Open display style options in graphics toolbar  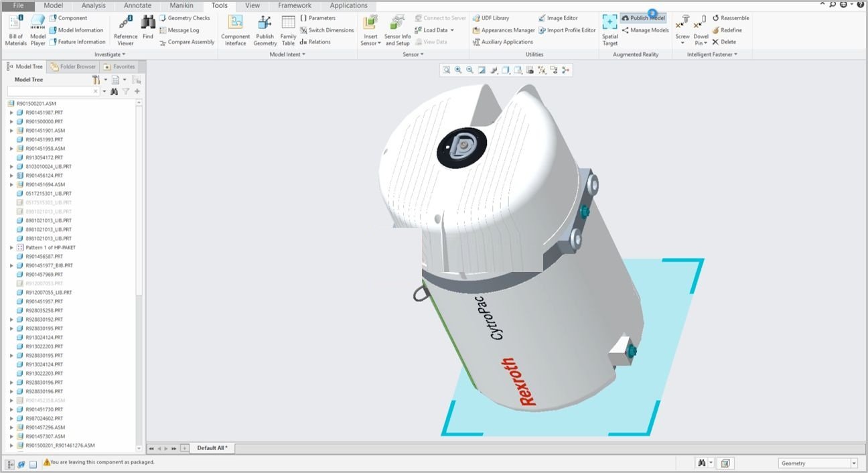tap(506, 70)
